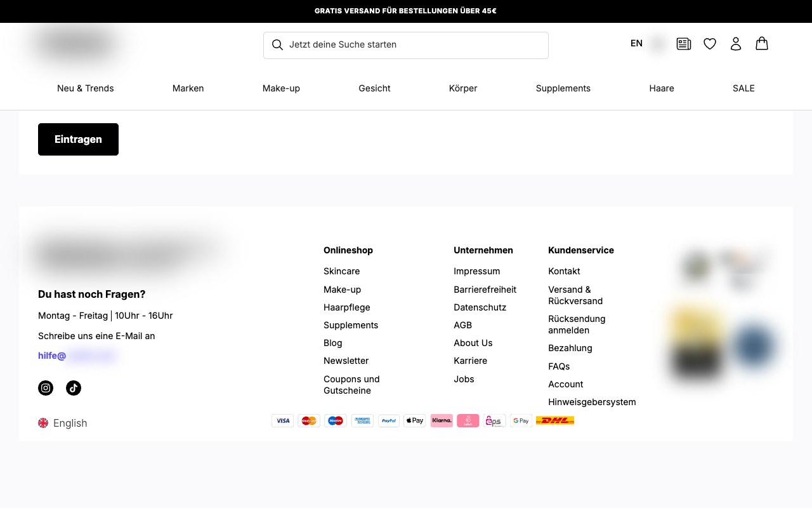Viewport: 812px width, 508px height.
Task: Click the DHL shipping logo
Action: (x=555, y=420)
